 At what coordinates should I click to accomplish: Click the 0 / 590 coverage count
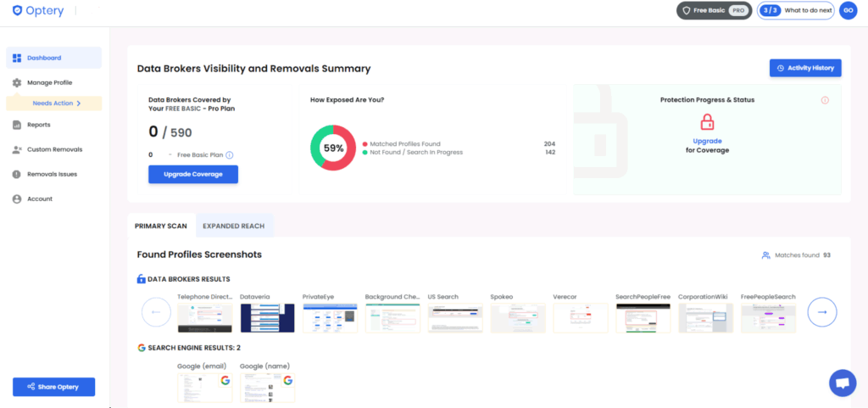[170, 132]
